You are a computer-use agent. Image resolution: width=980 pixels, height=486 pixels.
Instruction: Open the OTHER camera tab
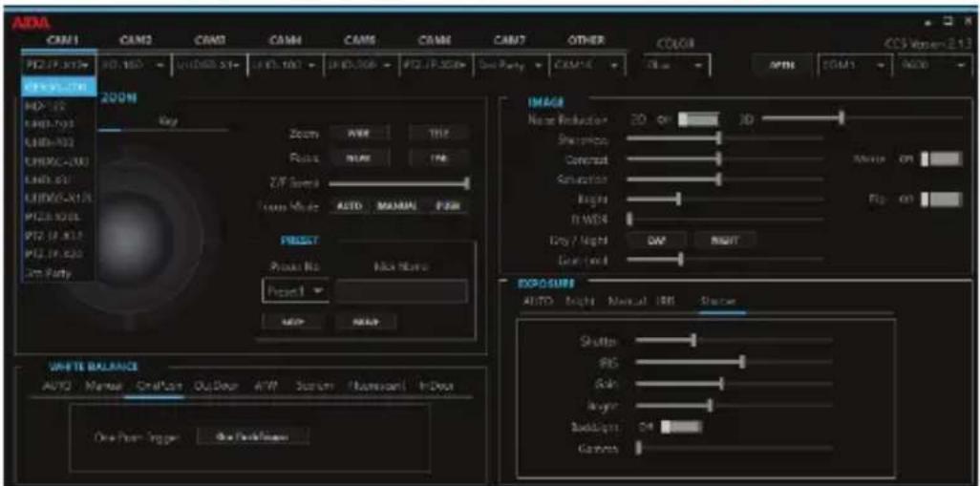point(586,40)
